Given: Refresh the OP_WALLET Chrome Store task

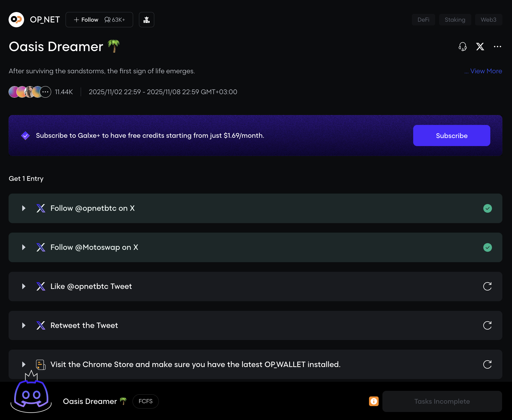Looking at the screenshot, I should pos(487,364).
